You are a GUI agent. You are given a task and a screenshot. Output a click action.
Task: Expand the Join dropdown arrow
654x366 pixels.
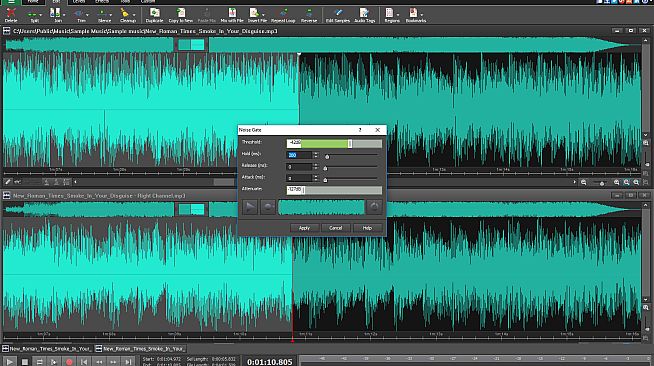64,15
